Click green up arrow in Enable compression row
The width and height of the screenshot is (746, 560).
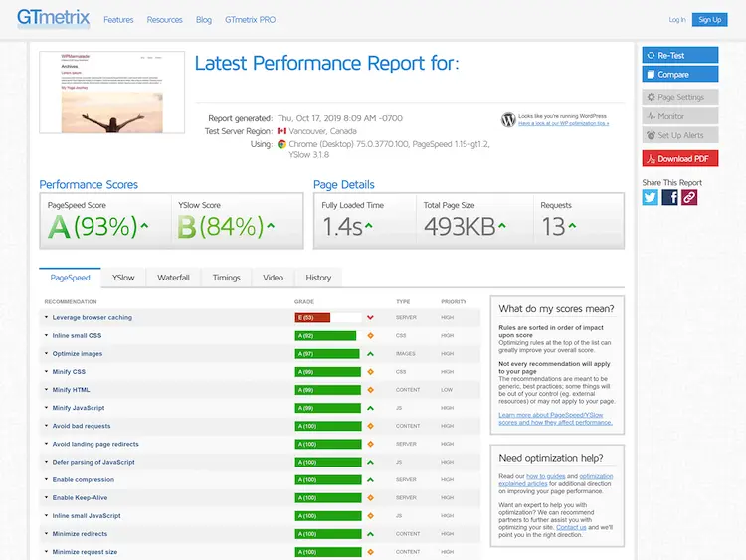click(x=370, y=480)
